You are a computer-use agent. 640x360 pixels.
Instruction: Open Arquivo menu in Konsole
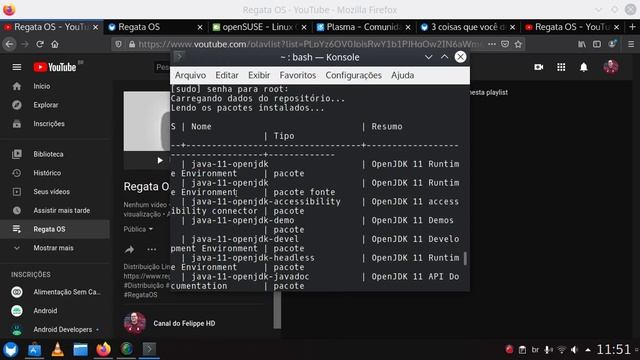(190, 75)
